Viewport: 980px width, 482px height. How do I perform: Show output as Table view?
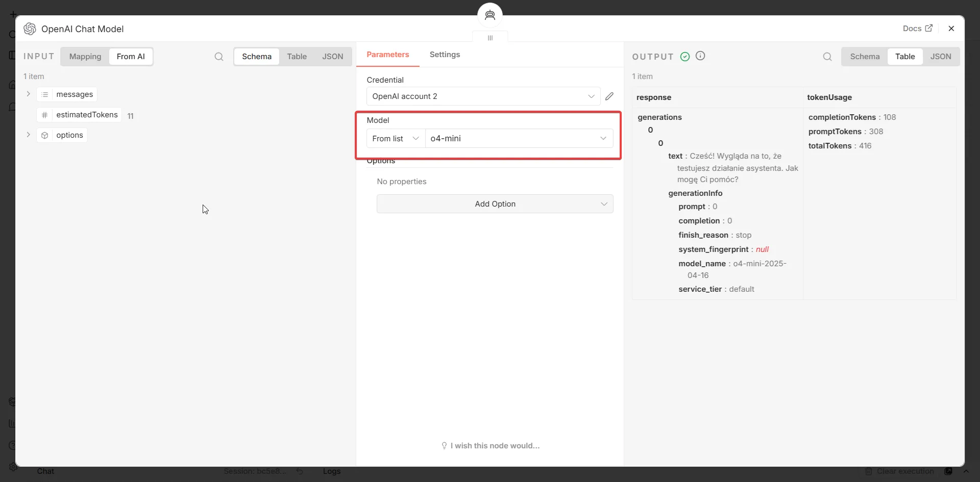coord(905,57)
